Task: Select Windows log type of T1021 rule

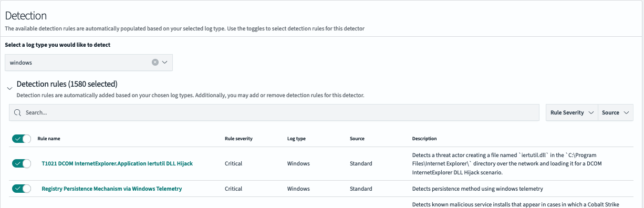Action: click(298, 163)
